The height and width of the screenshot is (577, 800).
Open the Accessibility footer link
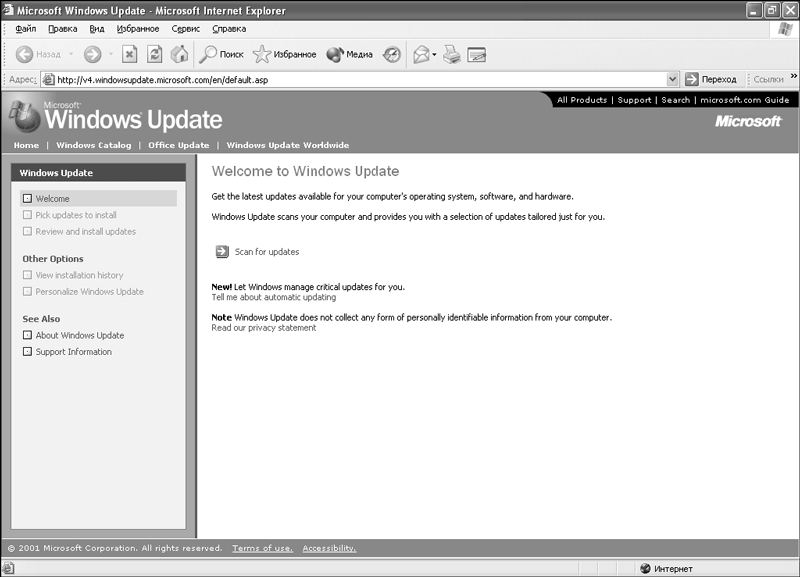(330, 548)
